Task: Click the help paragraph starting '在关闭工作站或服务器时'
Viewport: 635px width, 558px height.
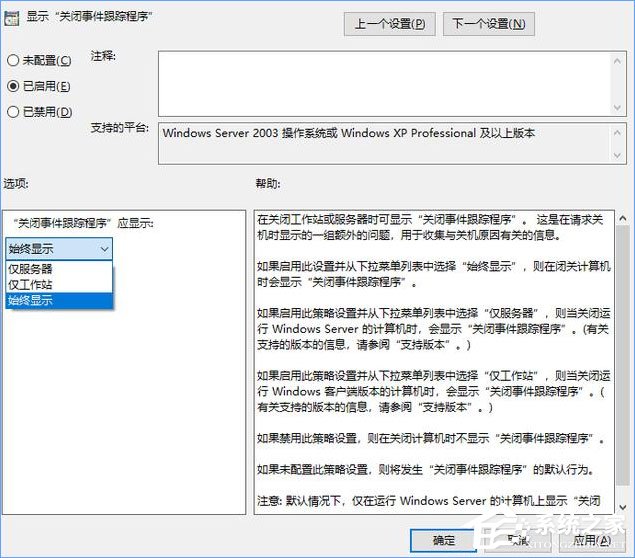Action: point(430,227)
